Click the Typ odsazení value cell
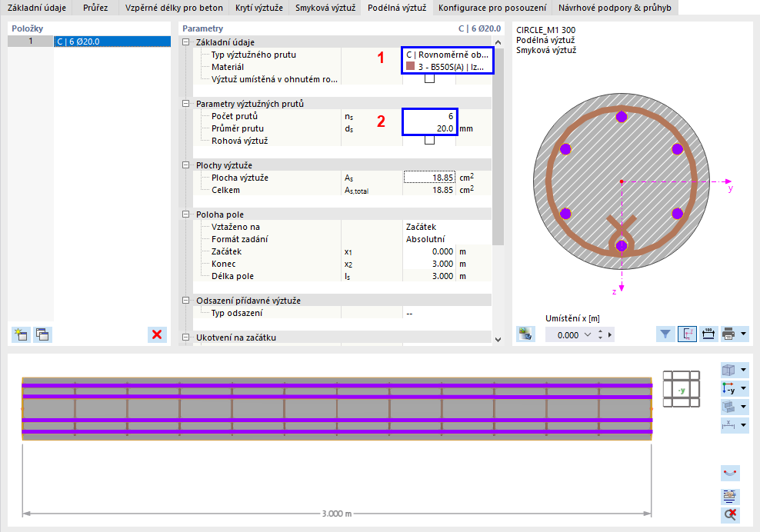This screenshot has width=760, height=532. coord(447,313)
